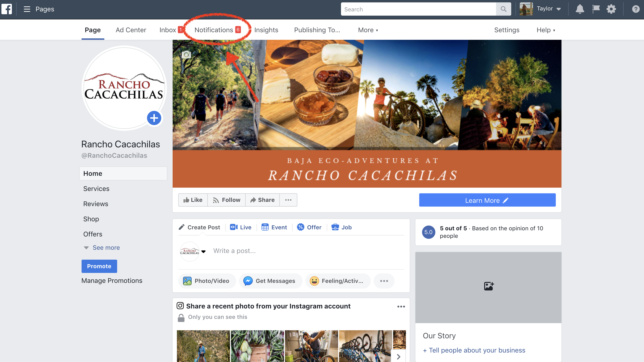
Task: Create an Event
Action: click(274, 227)
